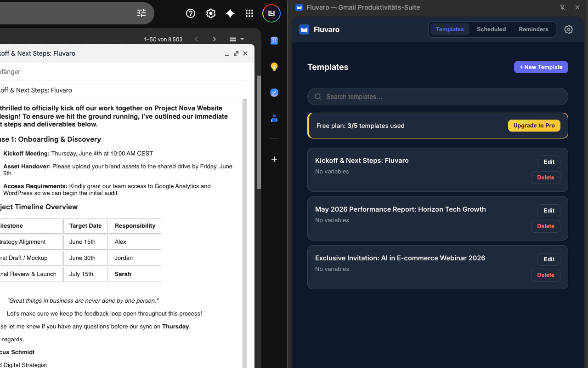Select Kickoff & Next Steps: Fluvaro template title

[x=362, y=161]
